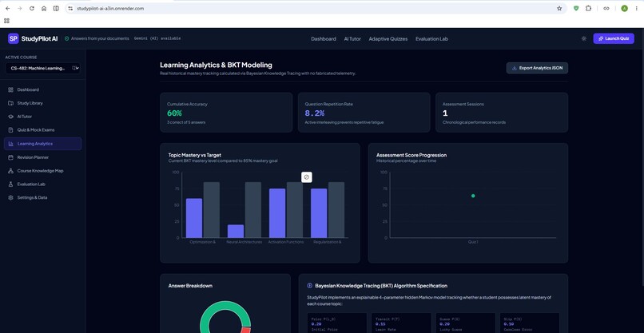Viewport: 644px width, 333px height.
Task: Toggle the sun theme icon in header
Action: 583,38
